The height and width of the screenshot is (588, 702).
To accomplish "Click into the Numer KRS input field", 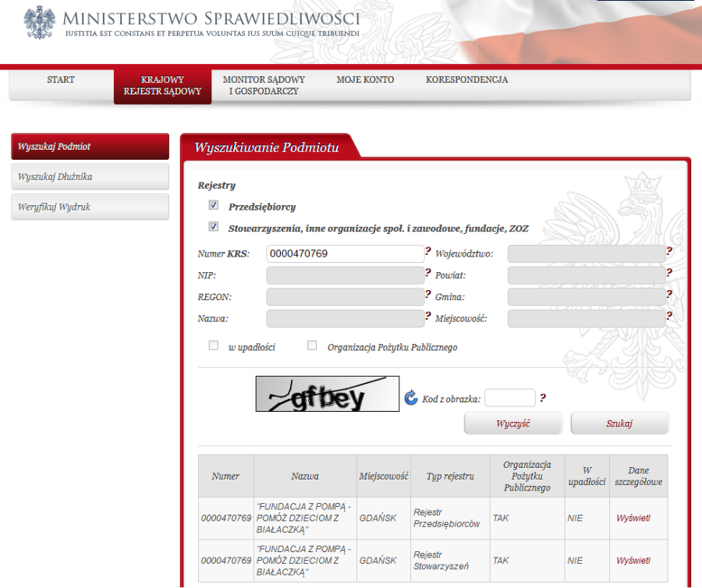I will pos(346,253).
